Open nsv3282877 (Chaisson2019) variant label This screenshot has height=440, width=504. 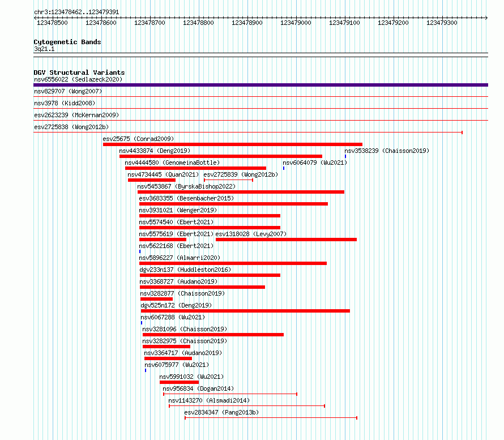point(182,293)
